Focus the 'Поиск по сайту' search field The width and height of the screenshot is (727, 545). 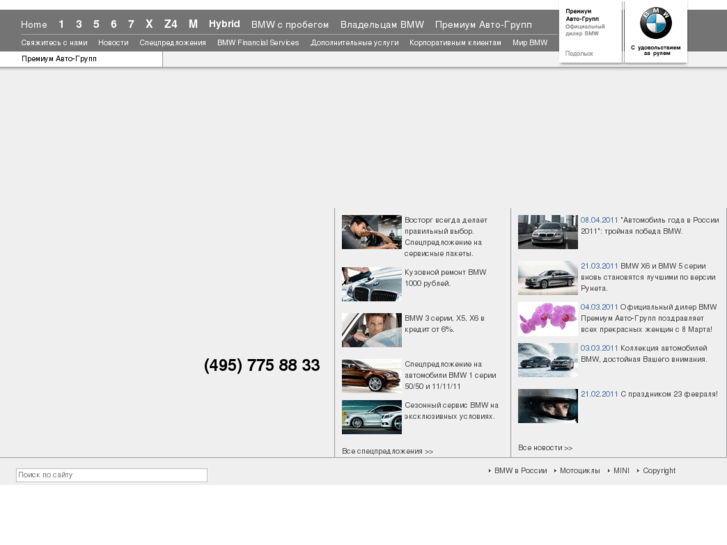point(112,475)
